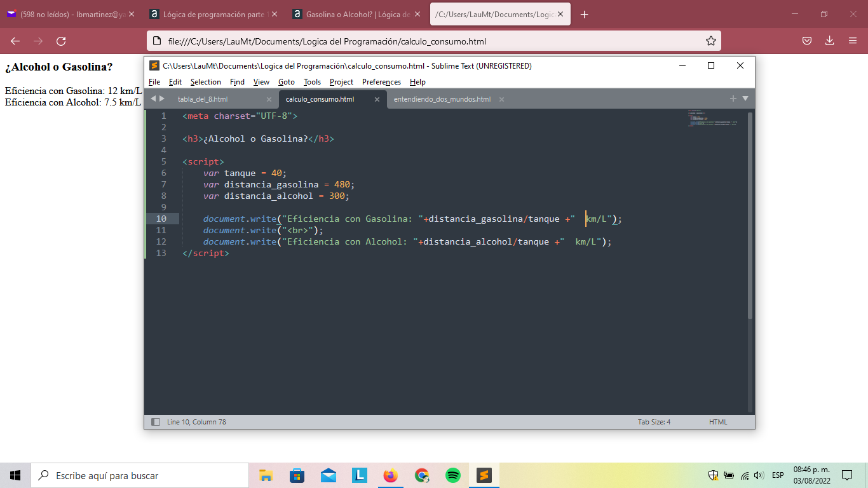Close the calculo_consumo.html editor tab
Viewport: 868px width, 488px height.
(x=377, y=100)
